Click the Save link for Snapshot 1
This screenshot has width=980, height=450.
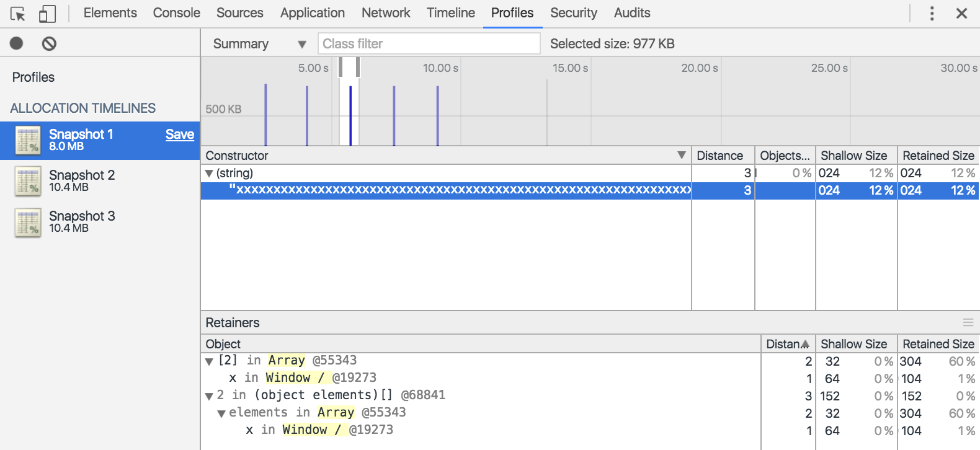coord(180,135)
